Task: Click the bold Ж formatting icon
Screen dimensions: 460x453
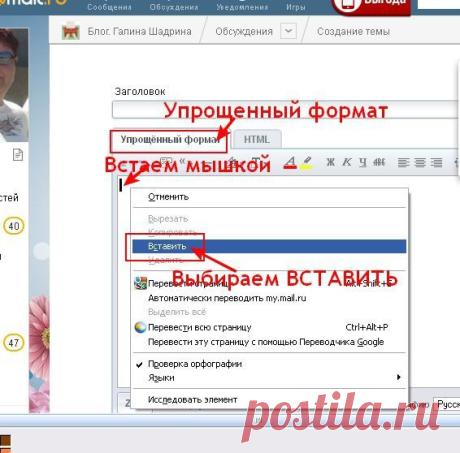Action: tap(330, 162)
